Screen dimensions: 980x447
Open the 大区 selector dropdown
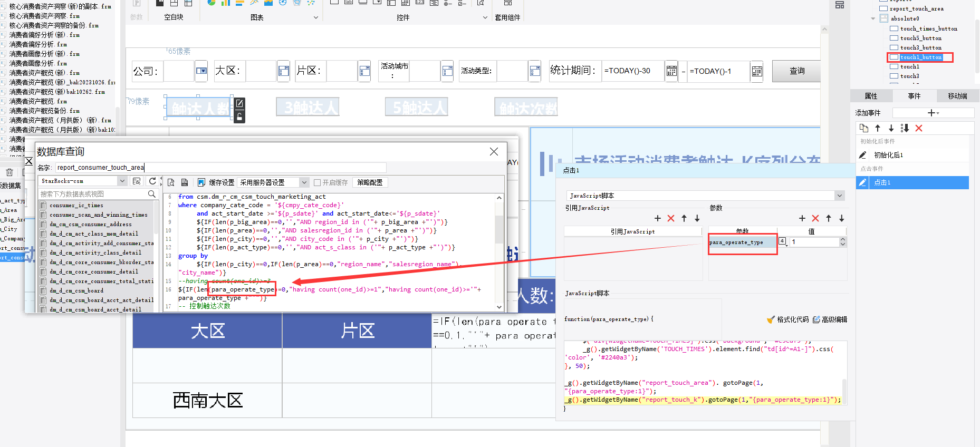pos(283,71)
